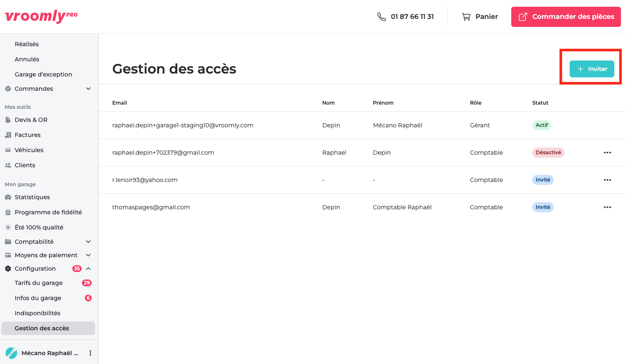This screenshot has height=364, width=626.
Task: Click the Clients people icon
Action: click(8, 165)
